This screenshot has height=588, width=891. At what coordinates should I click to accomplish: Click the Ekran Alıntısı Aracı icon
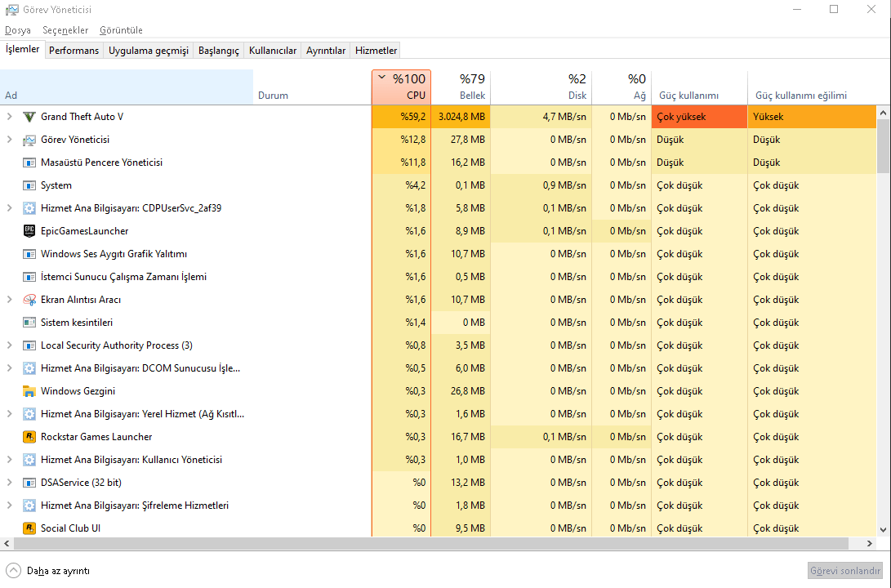coord(29,300)
